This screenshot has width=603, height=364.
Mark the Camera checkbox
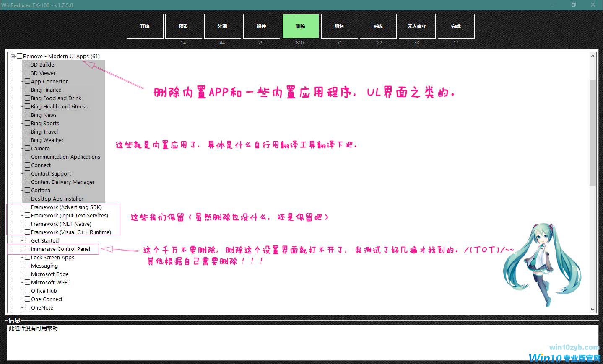click(x=28, y=148)
